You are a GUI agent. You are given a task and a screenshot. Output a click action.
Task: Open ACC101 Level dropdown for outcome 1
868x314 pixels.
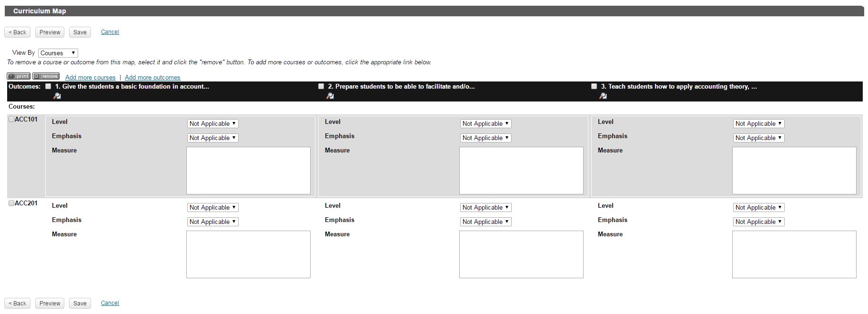(213, 123)
